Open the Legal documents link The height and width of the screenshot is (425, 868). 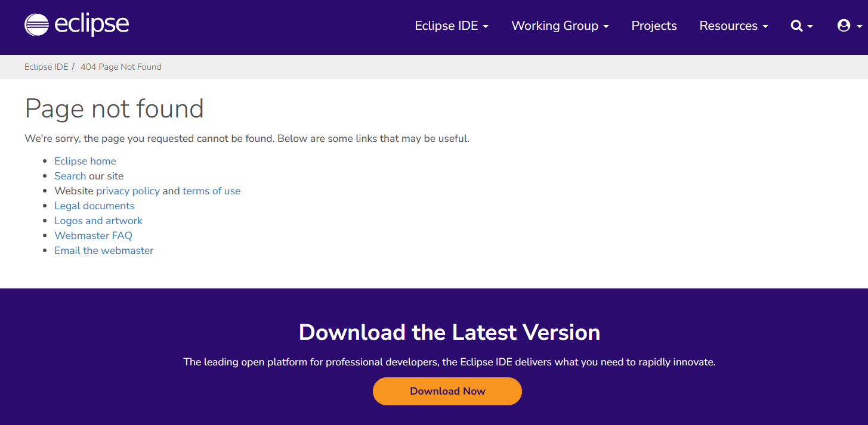94,206
